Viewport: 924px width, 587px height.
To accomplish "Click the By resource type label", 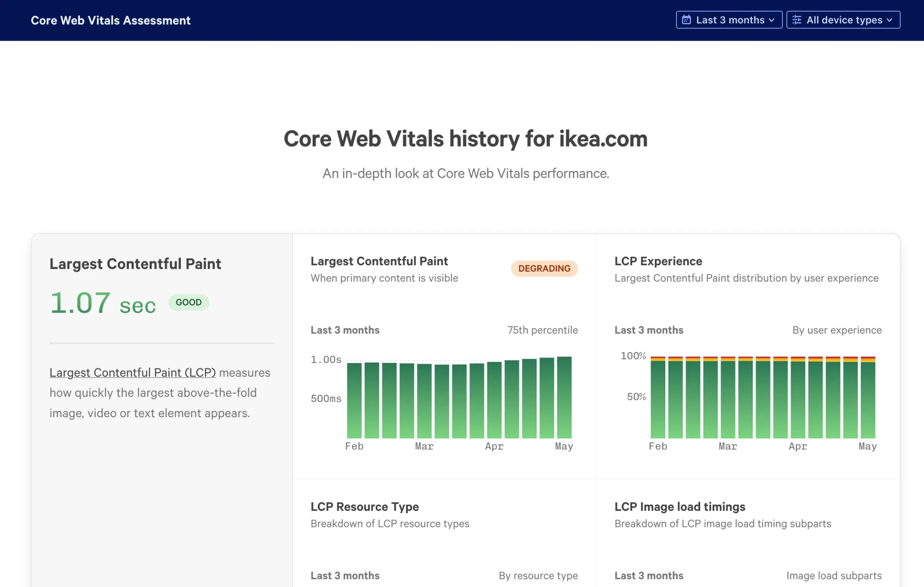I will click(x=538, y=575).
